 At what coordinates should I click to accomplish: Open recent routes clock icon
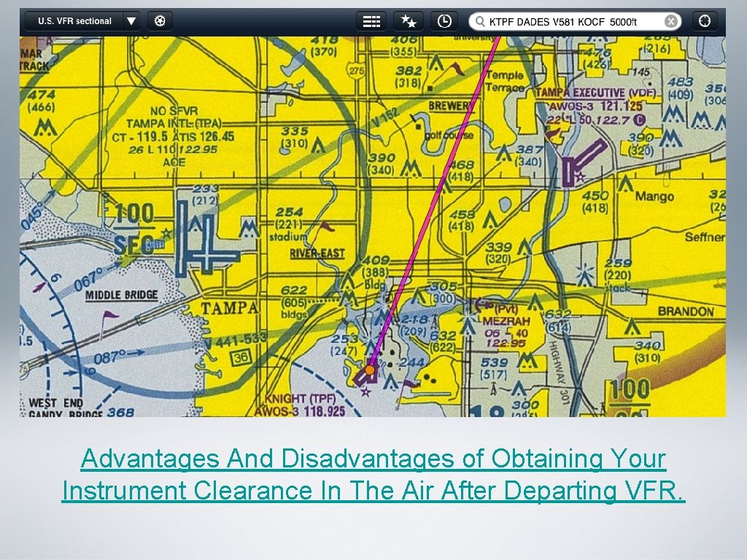(x=444, y=21)
